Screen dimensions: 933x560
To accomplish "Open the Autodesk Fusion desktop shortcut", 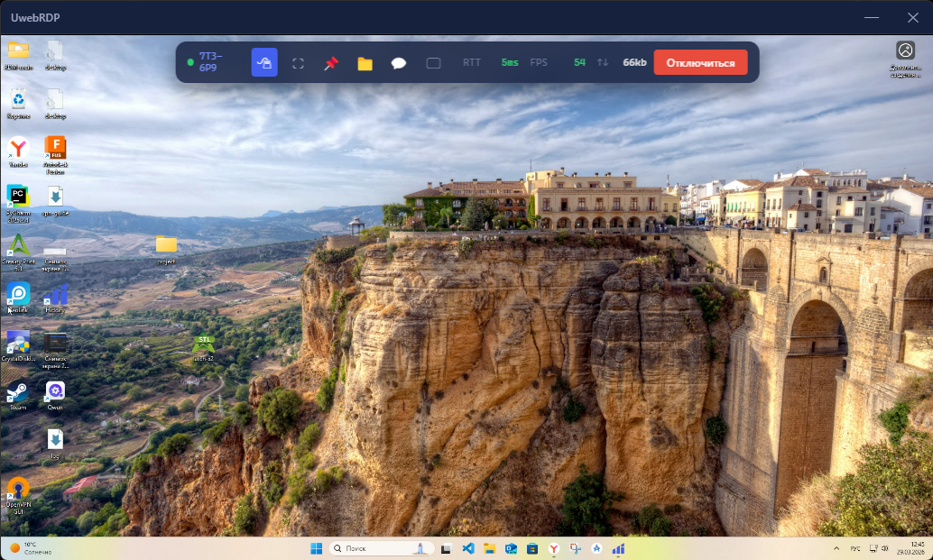I will tap(57, 147).
